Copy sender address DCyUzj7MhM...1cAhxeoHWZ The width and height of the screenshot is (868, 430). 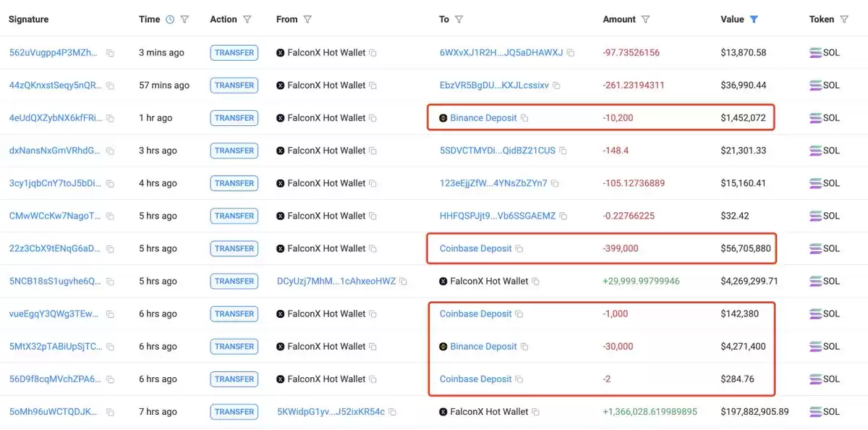click(404, 281)
